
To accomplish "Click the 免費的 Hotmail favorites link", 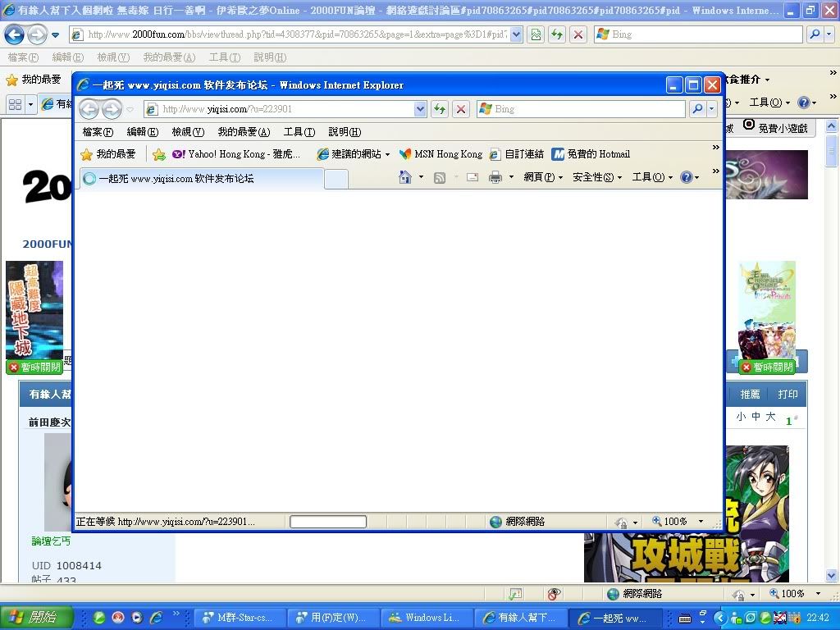I will point(591,154).
